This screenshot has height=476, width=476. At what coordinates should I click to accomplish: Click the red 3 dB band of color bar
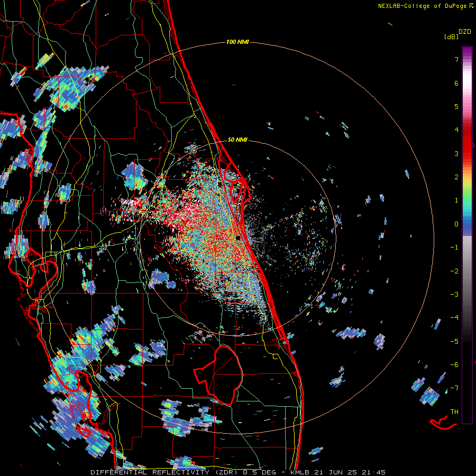tap(467, 153)
